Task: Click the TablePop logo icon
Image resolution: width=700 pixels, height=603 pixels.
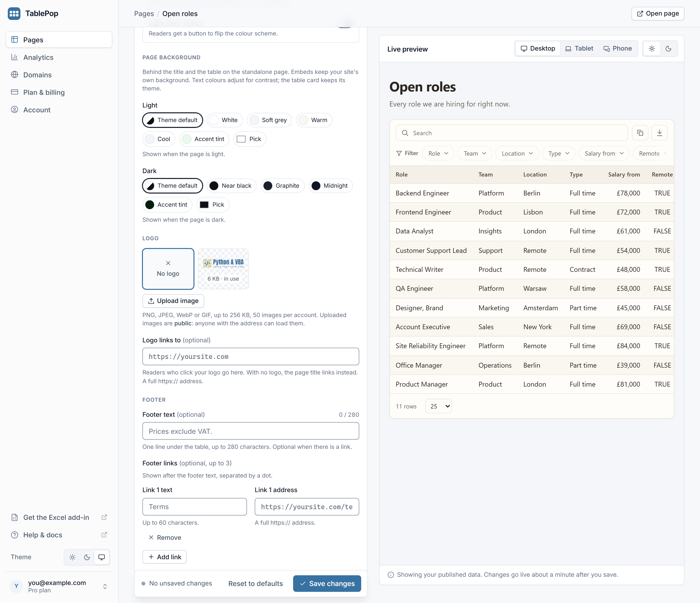Action: tap(14, 14)
